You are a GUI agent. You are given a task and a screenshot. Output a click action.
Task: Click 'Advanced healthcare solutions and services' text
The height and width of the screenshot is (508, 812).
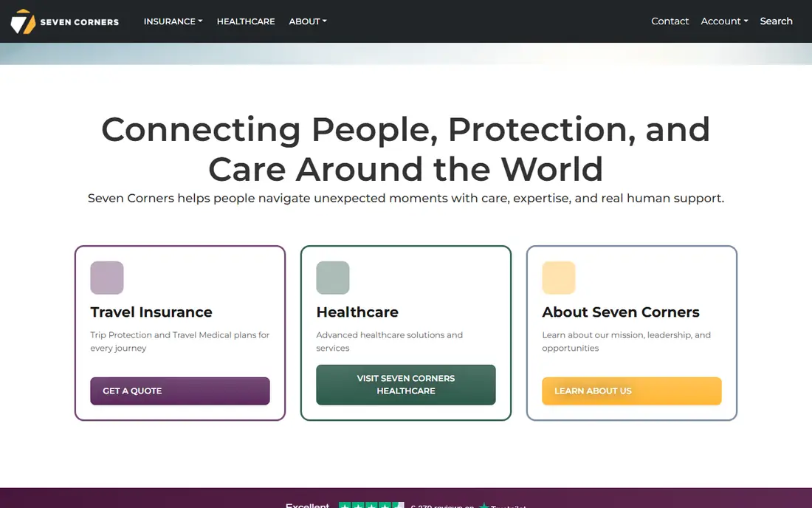point(390,341)
